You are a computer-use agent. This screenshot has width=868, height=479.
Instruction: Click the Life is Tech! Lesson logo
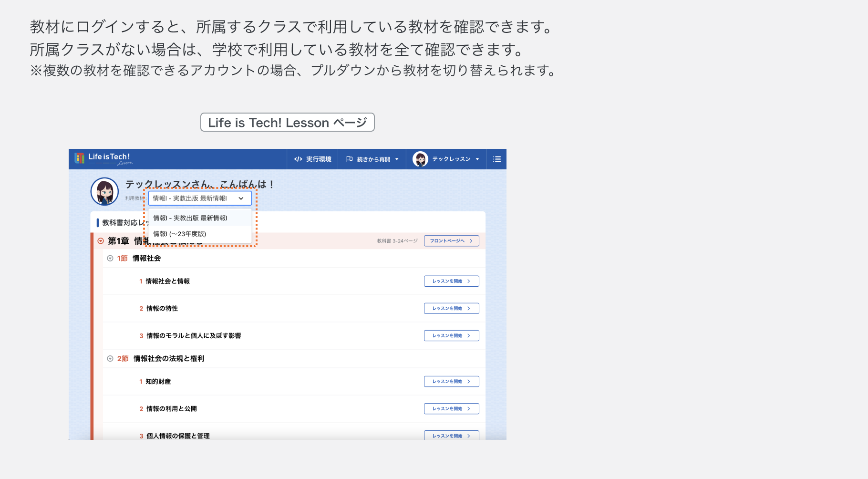tap(103, 159)
